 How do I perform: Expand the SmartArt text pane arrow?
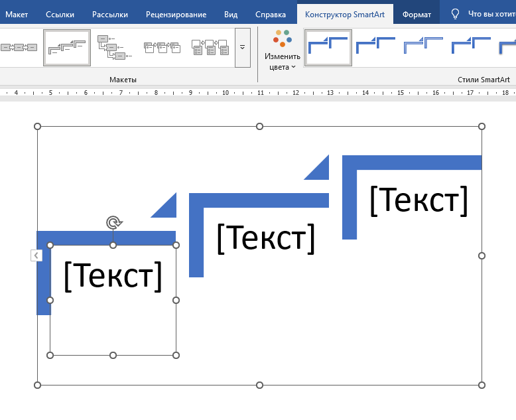point(36,255)
